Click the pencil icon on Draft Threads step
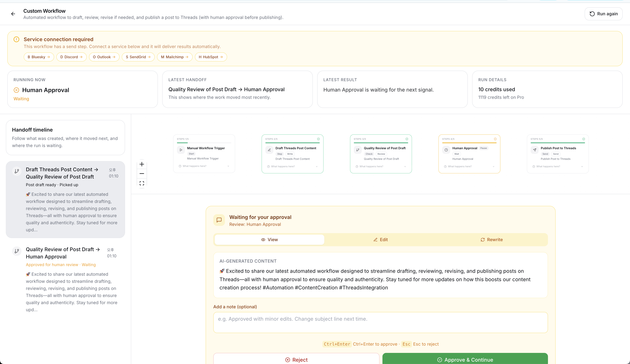Screen dimensions: 630x364 coord(269,150)
